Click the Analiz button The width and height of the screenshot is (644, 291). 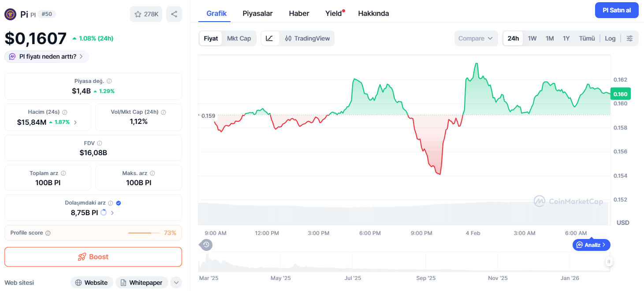click(592, 245)
